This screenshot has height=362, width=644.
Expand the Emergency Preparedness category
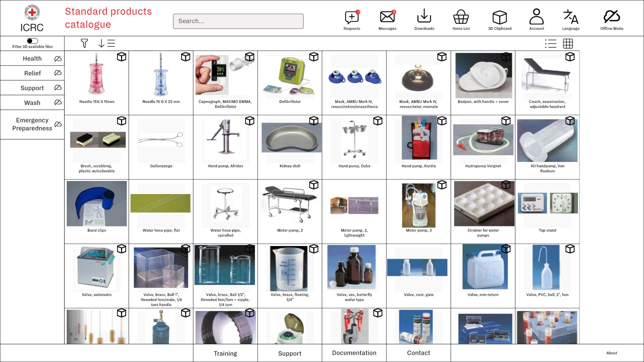pyautogui.click(x=32, y=124)
